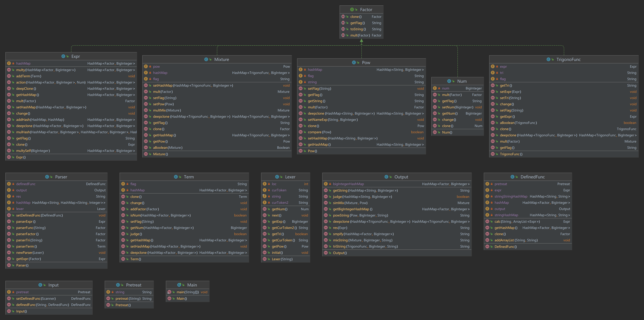Click the method icon beside main(String[])

tap(170, 292)
